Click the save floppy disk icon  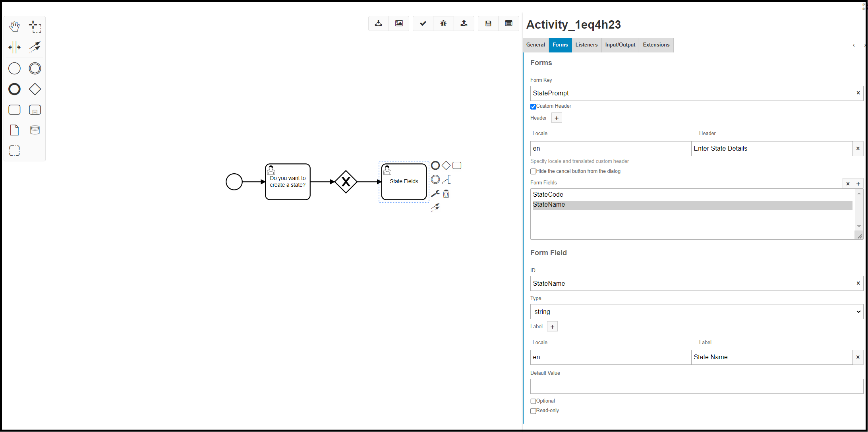(488, 23)
